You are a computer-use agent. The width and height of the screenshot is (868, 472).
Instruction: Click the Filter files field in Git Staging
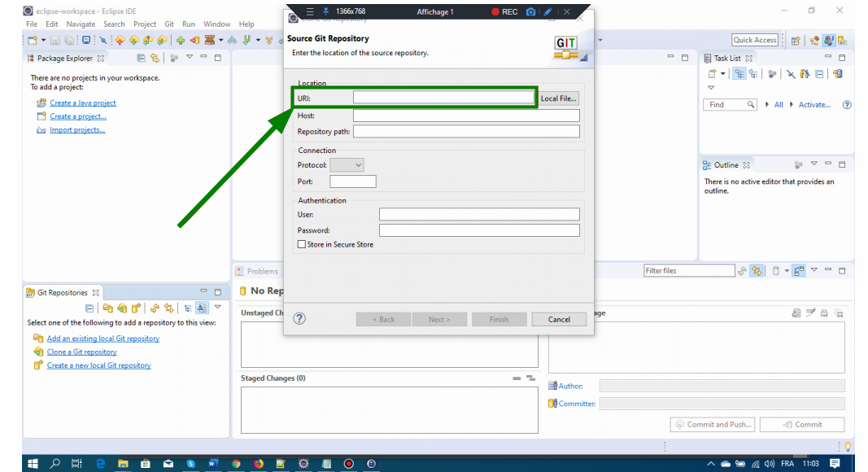click(689, 271)
